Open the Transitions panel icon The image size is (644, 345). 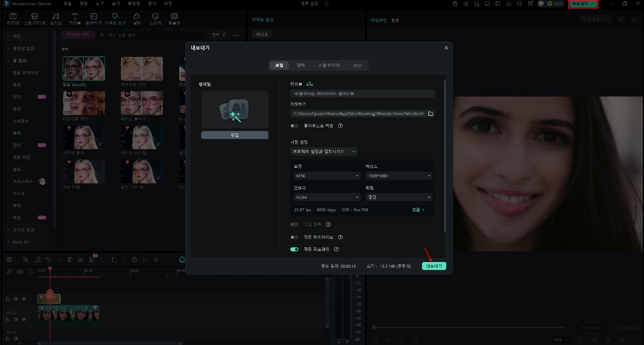(x=93, y=19)
